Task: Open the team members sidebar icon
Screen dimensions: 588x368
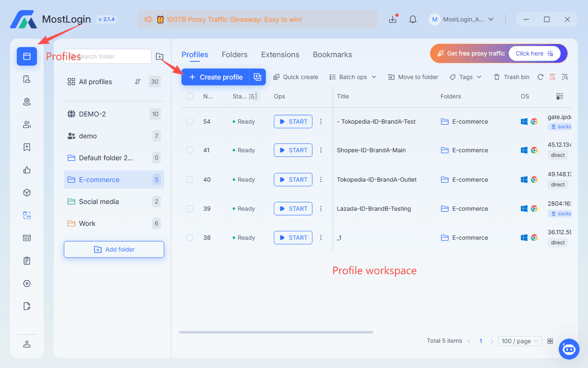Action: [x=27, y=124]
